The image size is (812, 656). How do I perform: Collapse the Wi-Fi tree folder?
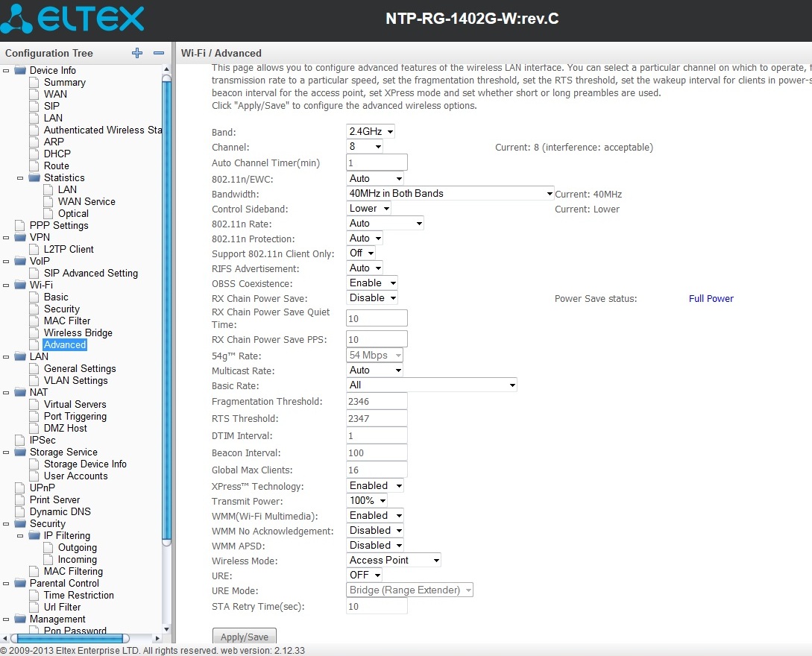(6, 285)
